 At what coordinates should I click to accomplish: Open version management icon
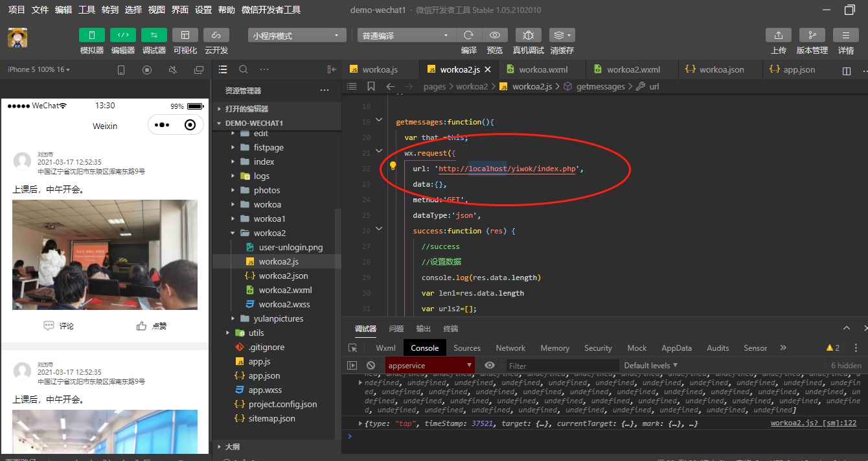coord(812,35)
